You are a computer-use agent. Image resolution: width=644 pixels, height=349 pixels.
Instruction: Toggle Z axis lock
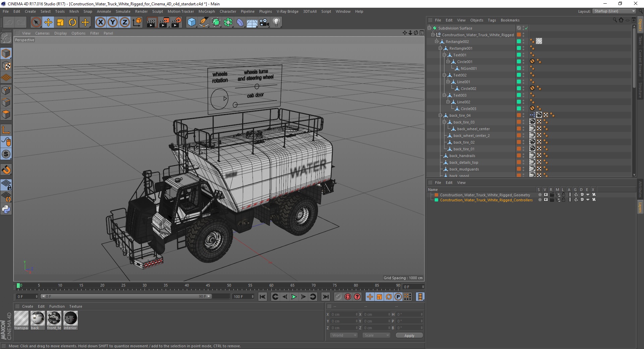click(x=125, y=22)
